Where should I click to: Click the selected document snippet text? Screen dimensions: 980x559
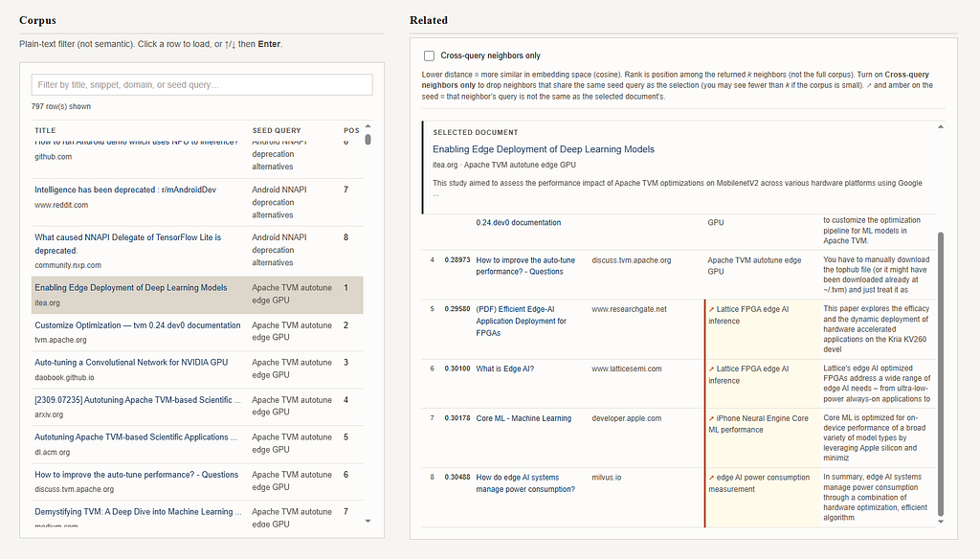tap(678, 189)
